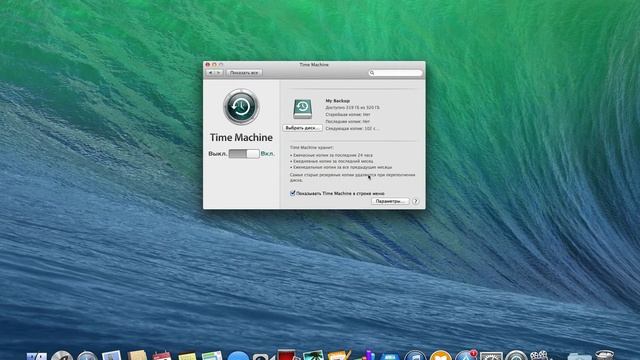Click the magnifier icon in the search field

point(372,73)
